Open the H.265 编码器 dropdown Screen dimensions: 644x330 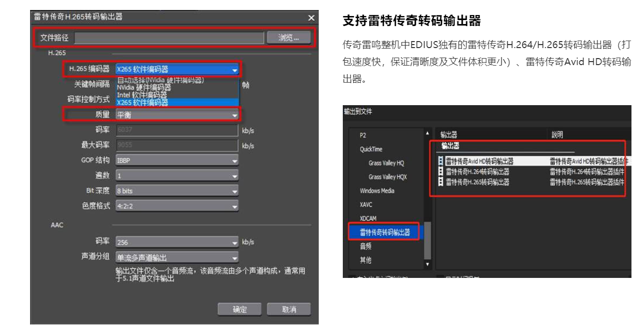pos(177,69)
